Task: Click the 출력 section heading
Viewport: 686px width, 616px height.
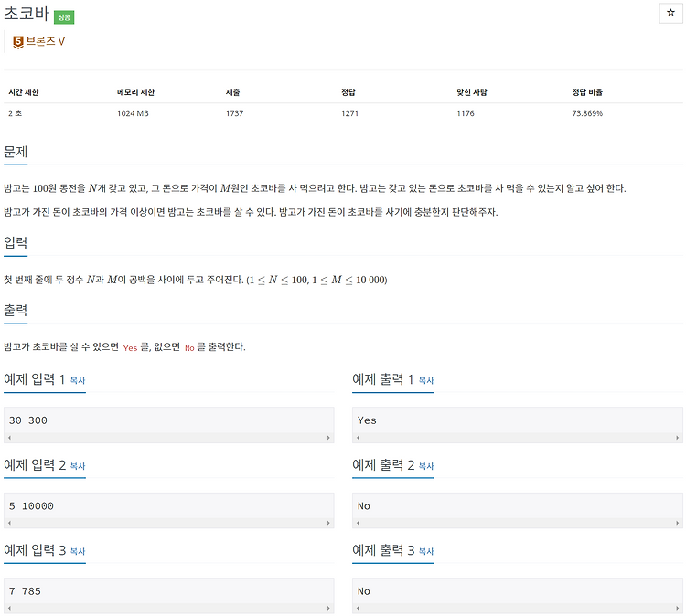Action: (16, 311)
